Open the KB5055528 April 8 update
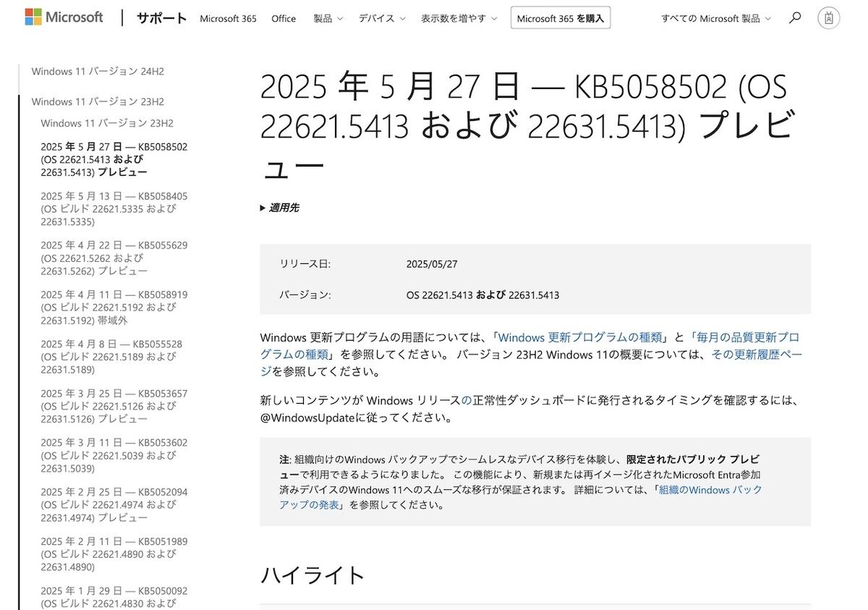The width and height of the screenshot is (868, 610). click(111, 357)
